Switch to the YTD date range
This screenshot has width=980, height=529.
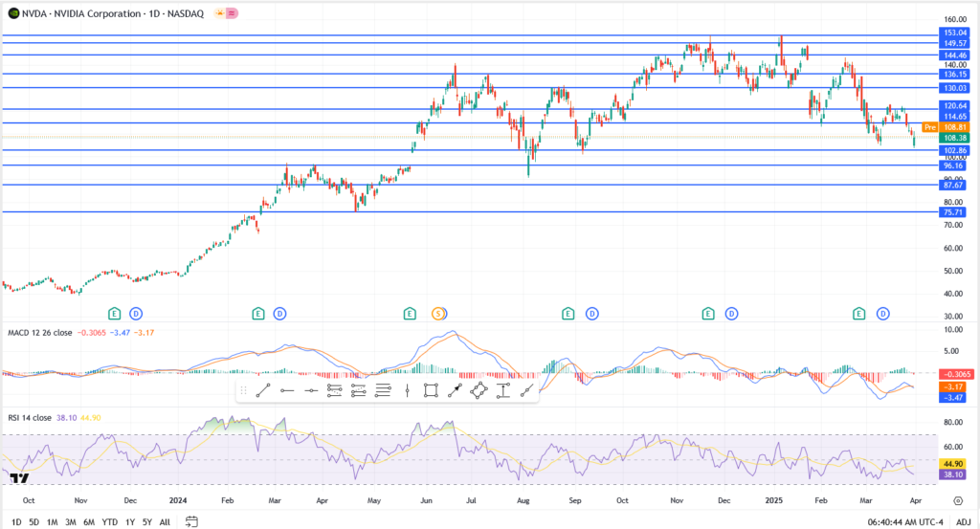pos(110,522)
